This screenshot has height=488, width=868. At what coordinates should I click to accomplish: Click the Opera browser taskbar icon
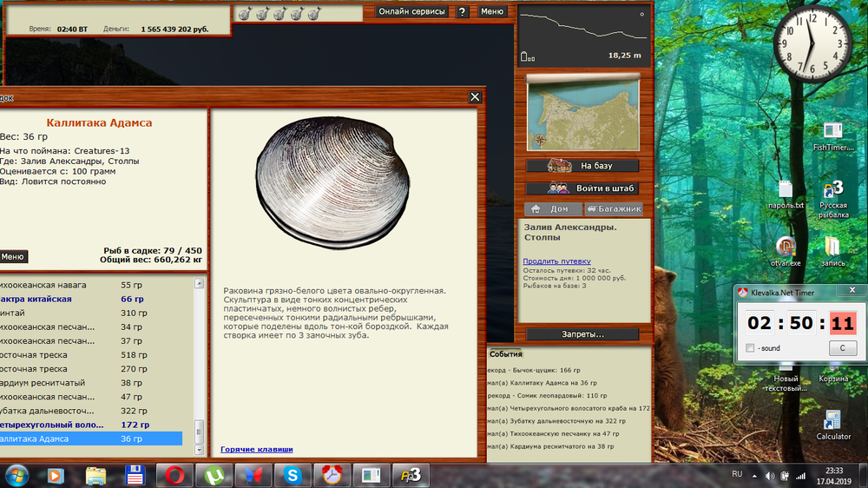click(174, 475)
